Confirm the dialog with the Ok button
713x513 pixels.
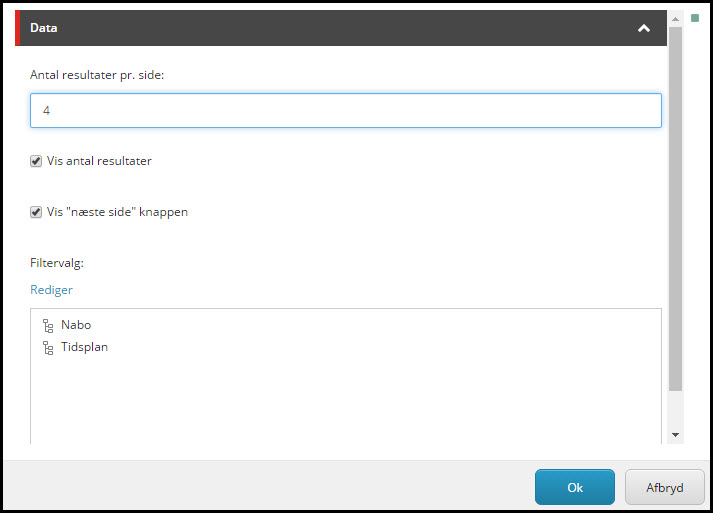point(575,487)
